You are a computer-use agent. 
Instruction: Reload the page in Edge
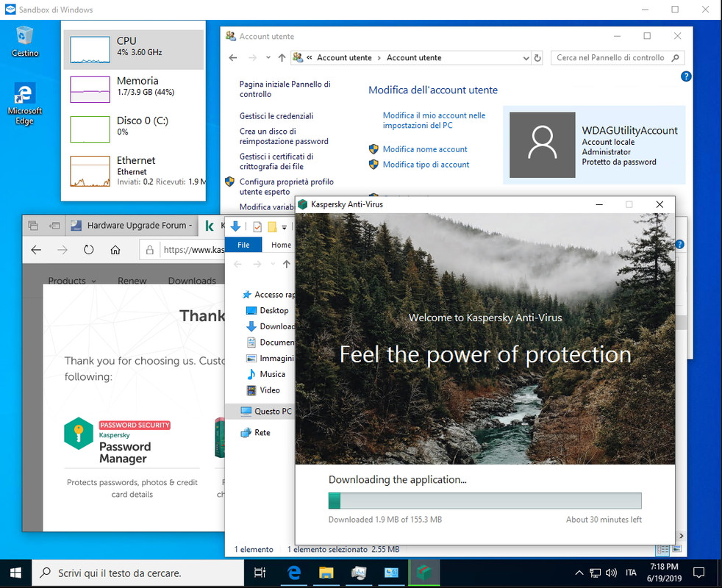click(88, 250)
